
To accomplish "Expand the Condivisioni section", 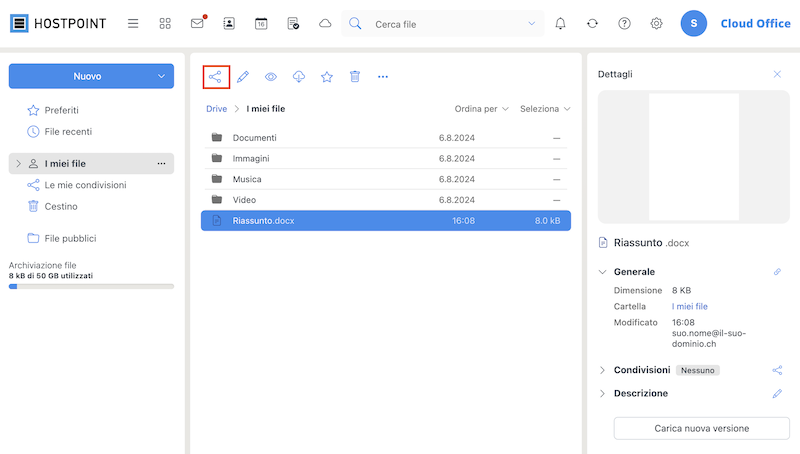I will pyautogui.click(x=603, y=370).
